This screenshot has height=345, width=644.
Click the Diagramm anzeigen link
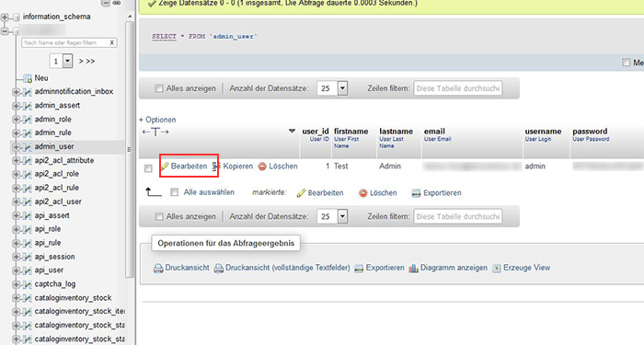[454, 268]
